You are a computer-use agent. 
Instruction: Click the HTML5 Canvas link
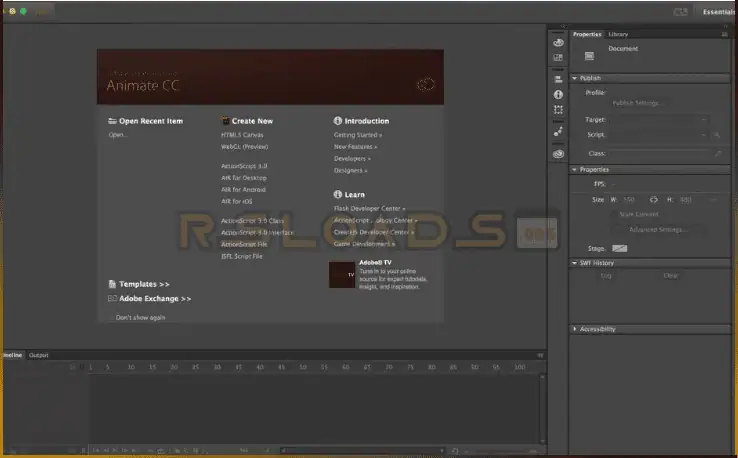pyautogui.click(x=242, y=134)
